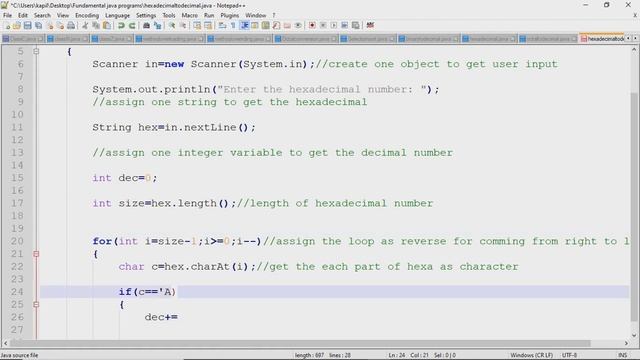Screen dimensions: 640x360
Task: Open the Encoding menu
Action: pyautogui.click(x=87, y=16)
